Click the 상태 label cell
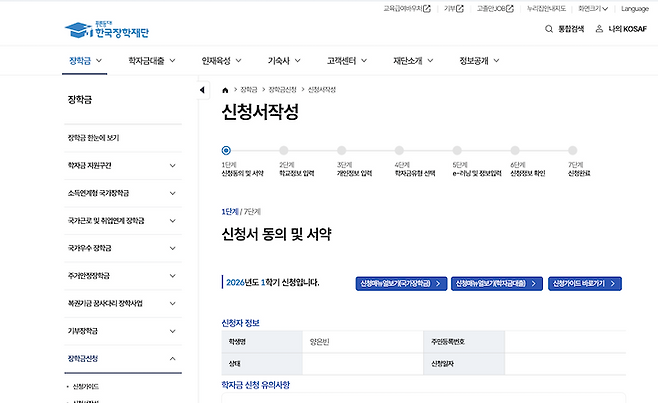The image size is (658, 403). point(262,364)
